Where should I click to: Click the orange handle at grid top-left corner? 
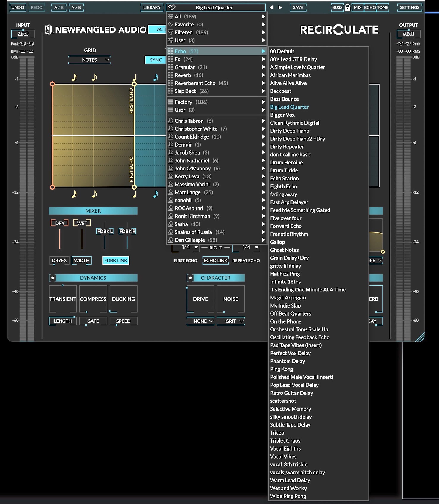(x=53, y=84)
